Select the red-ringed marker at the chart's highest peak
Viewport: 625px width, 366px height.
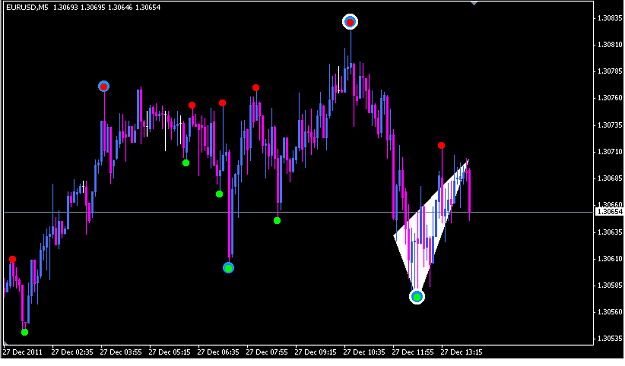point(350,22)
